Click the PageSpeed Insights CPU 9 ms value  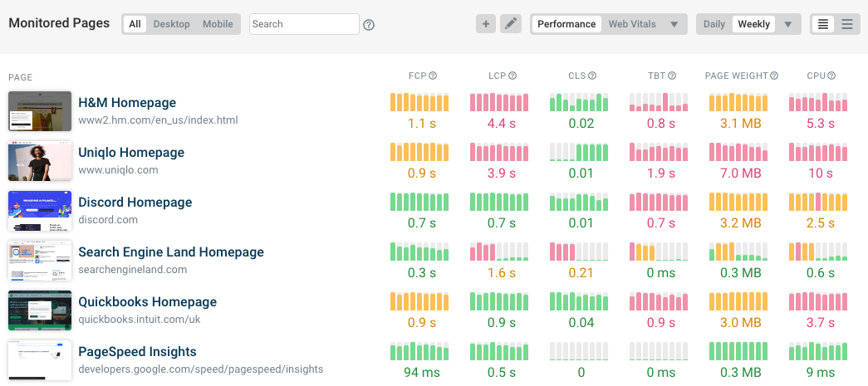coord(820,373)
